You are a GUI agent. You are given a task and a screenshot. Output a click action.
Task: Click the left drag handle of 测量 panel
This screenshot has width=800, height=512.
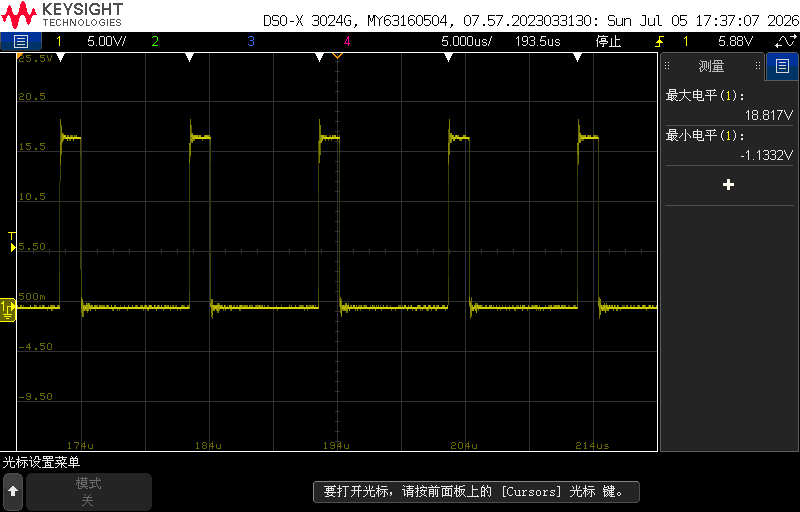(667, 66)
